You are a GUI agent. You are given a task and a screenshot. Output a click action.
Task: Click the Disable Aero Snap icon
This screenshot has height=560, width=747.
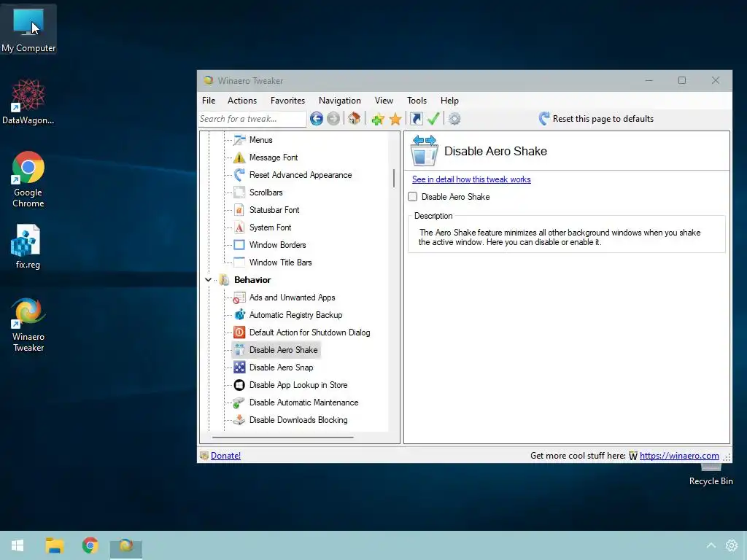tap(239, 367)
